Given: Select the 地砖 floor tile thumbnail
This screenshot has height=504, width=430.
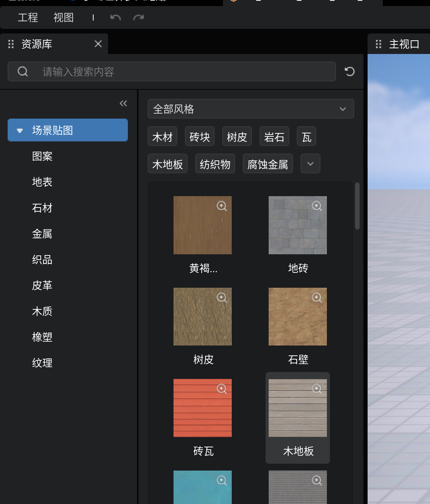Looking at the screenshot, I should 298,225.
